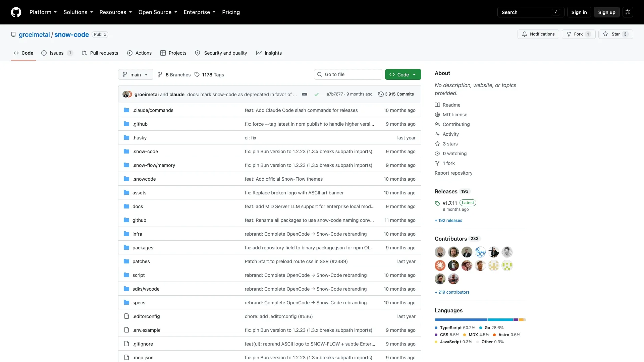Viewport: 644px width, 362px height.
Task: Open the snow-code repository name link
Action: click(x=71, y=35)
